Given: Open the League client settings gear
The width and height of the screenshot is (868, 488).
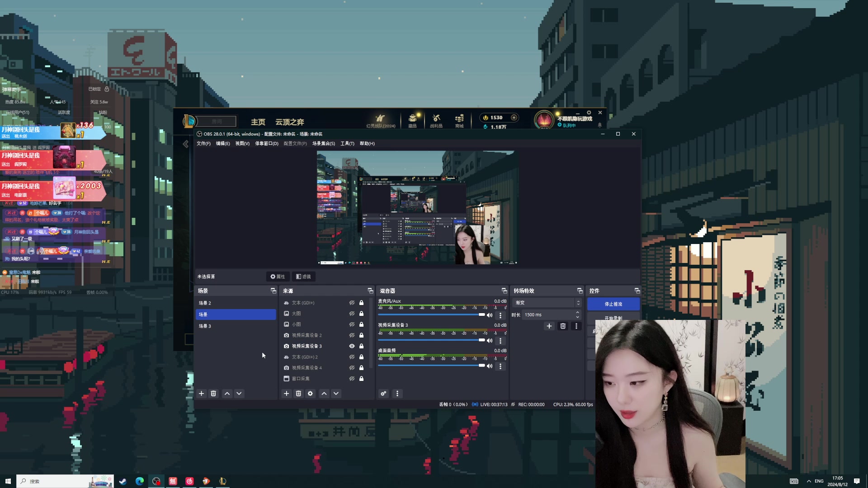Looking at the screenshot, I should click(589, 113).
